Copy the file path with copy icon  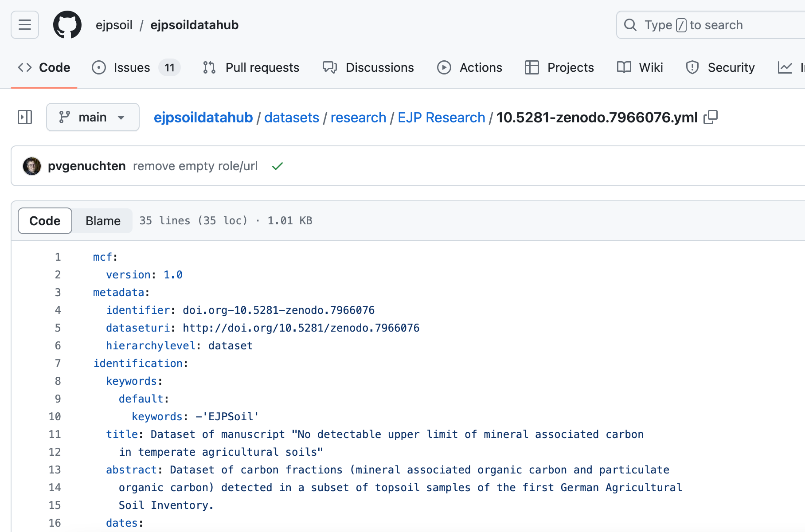pos(711,117)
